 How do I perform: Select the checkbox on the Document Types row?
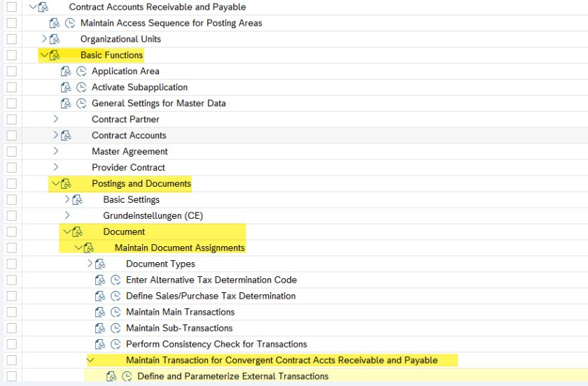click(11, 264)
